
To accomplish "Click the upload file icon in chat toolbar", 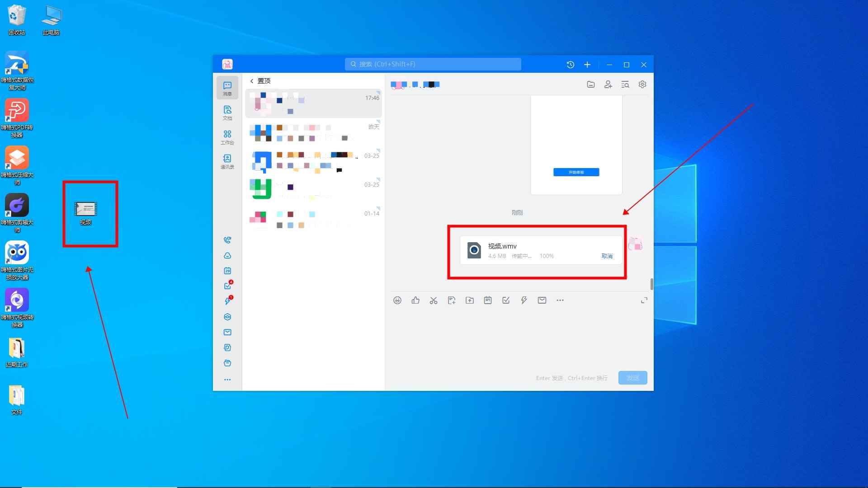I will 470,300.
